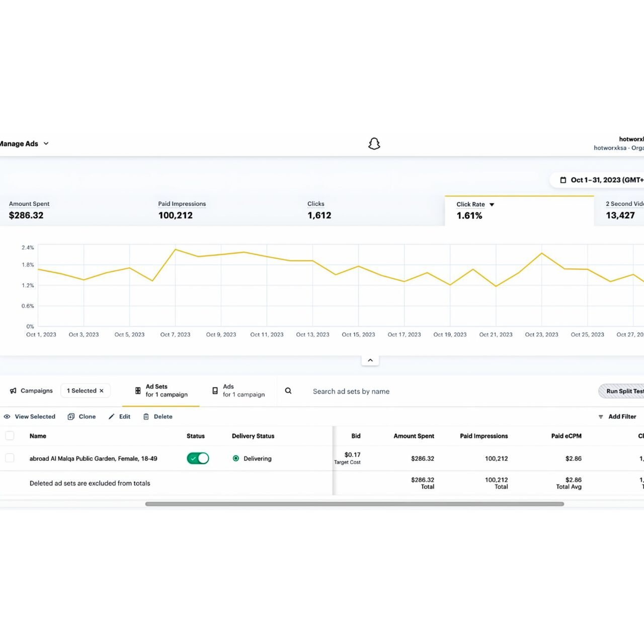Screen dimensions: 644x644
Task: Click the Add Filter icon
Action: 601,417
